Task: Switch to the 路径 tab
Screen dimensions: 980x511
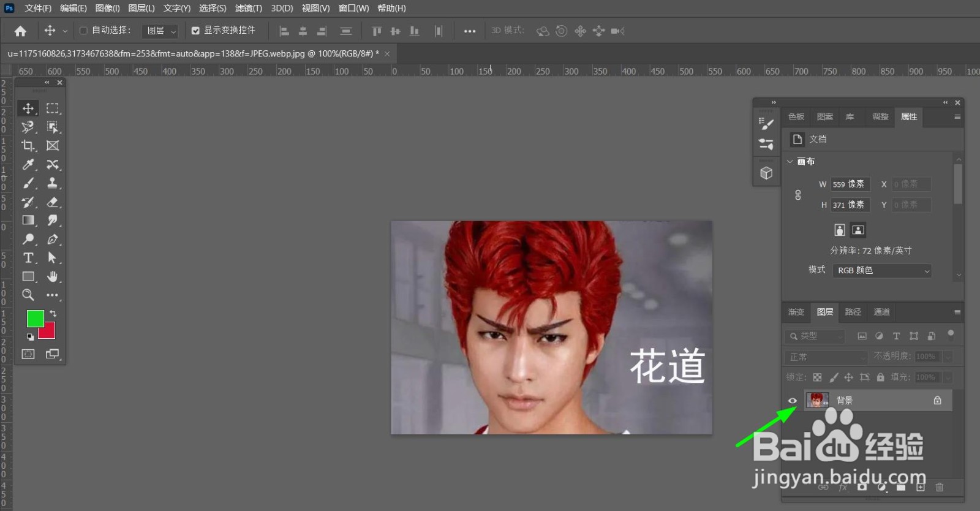Action: click(853, 312)
